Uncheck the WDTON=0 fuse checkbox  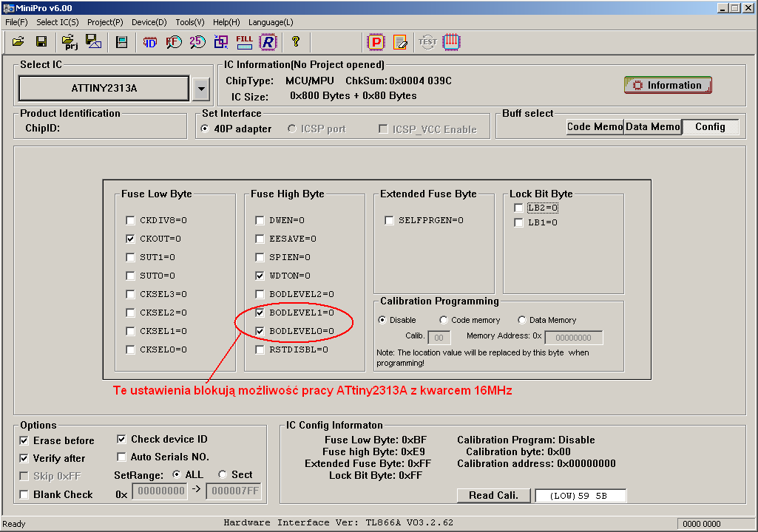(x=260, y=276)
